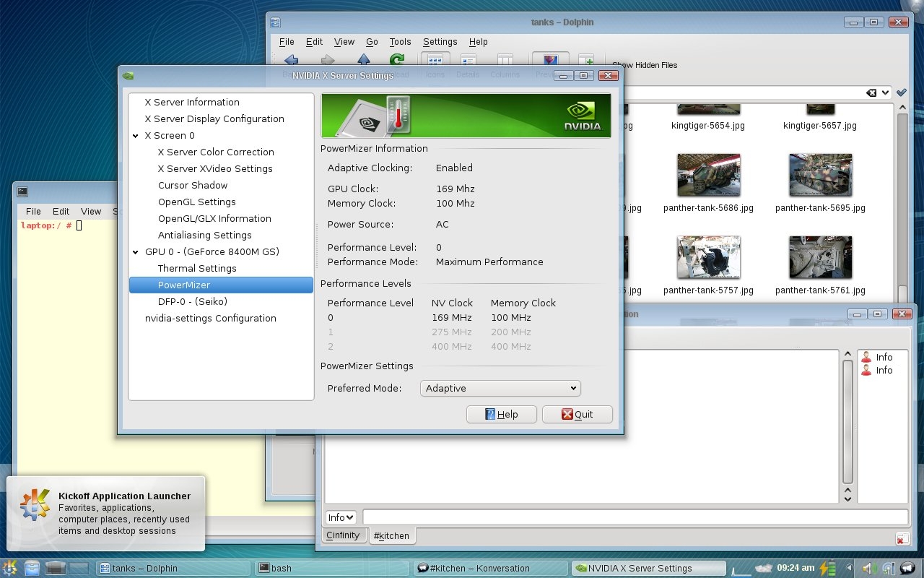This screenshot has height=578, width=924.
Task: Click the clock showing 09:24 am
Action: (x=795, y=568)
